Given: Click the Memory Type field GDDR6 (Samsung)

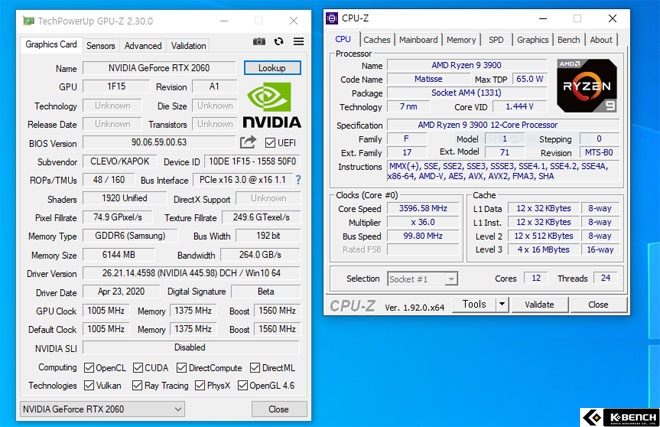Looking at the screenshot, I should (130, 235).
